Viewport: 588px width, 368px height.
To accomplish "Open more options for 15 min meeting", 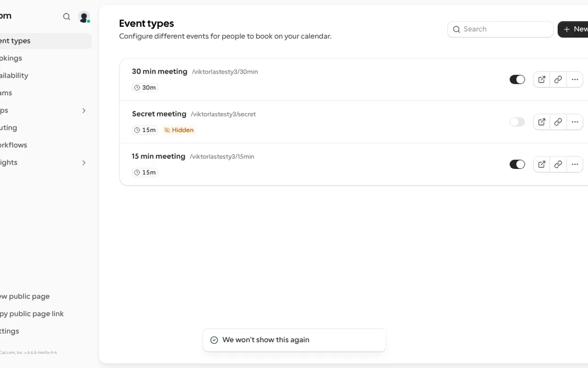I will [x=575, y=164].
